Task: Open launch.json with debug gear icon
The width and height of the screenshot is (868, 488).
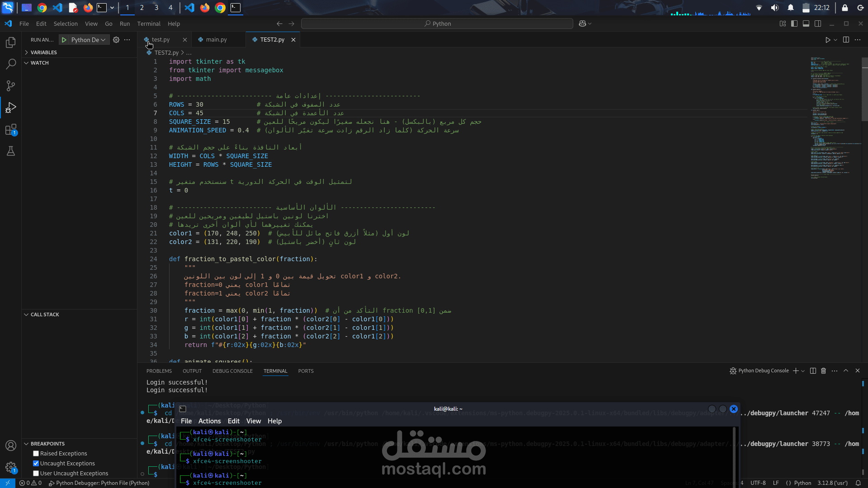Action: (116, 40)
